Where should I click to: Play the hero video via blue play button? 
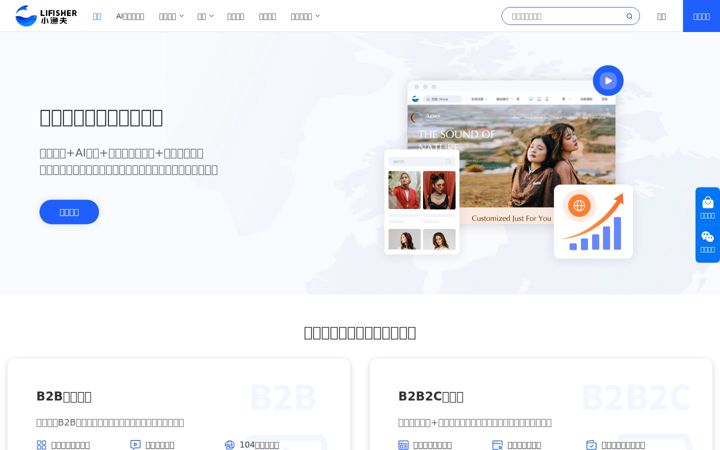(608, 80)
